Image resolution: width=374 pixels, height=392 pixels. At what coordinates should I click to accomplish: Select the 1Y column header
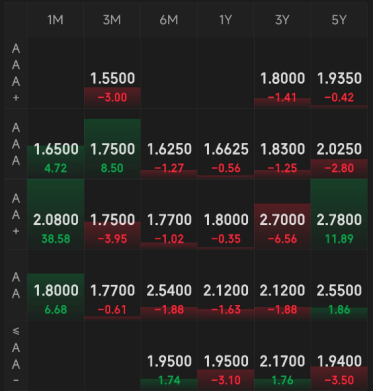coord(226,20)
